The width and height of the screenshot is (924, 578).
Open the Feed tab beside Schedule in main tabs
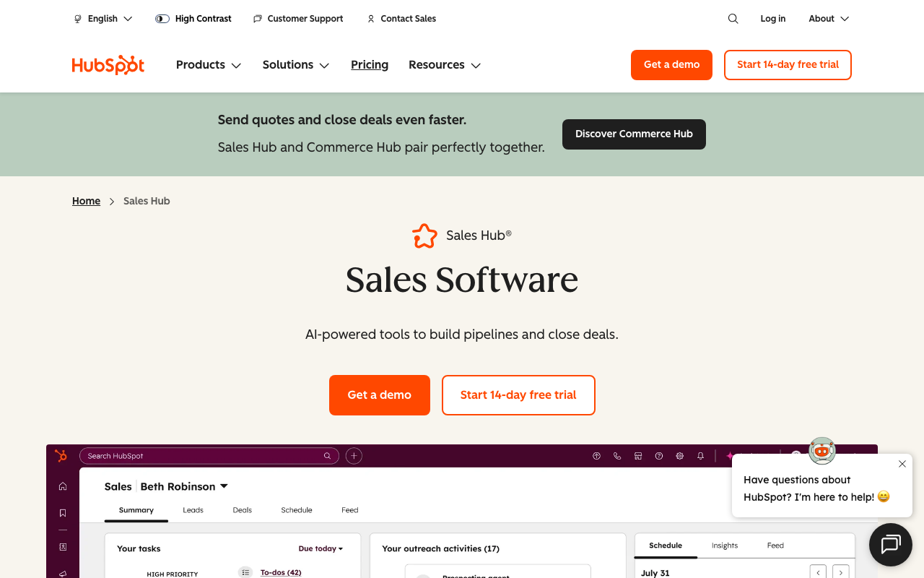(x=350, y=510)
